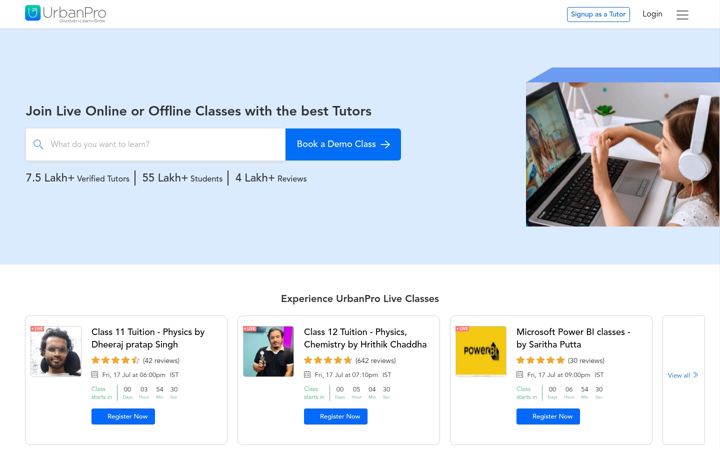Open Class 11 Tuition by Dheeraj pratap Singh

tap(148, 338)
